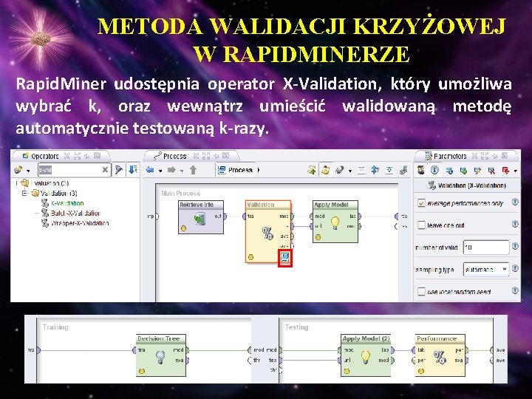This screenshot has height=399, width=532.
Task: Select the Apply Model operator in Main Process
Action: point(335,222)
